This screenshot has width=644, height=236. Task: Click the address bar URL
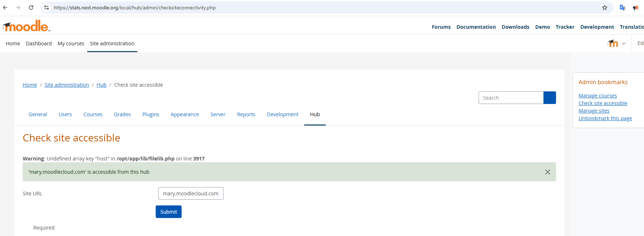tap(134, 8)
